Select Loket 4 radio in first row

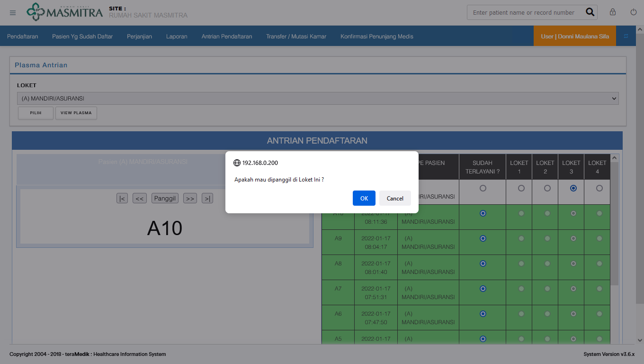point(599,188)
